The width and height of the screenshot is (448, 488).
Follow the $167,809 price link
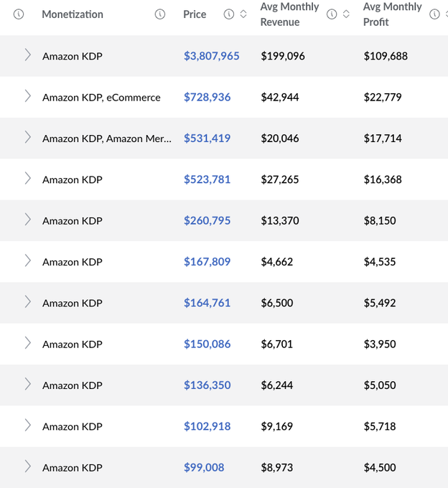(x=207, y=262)
